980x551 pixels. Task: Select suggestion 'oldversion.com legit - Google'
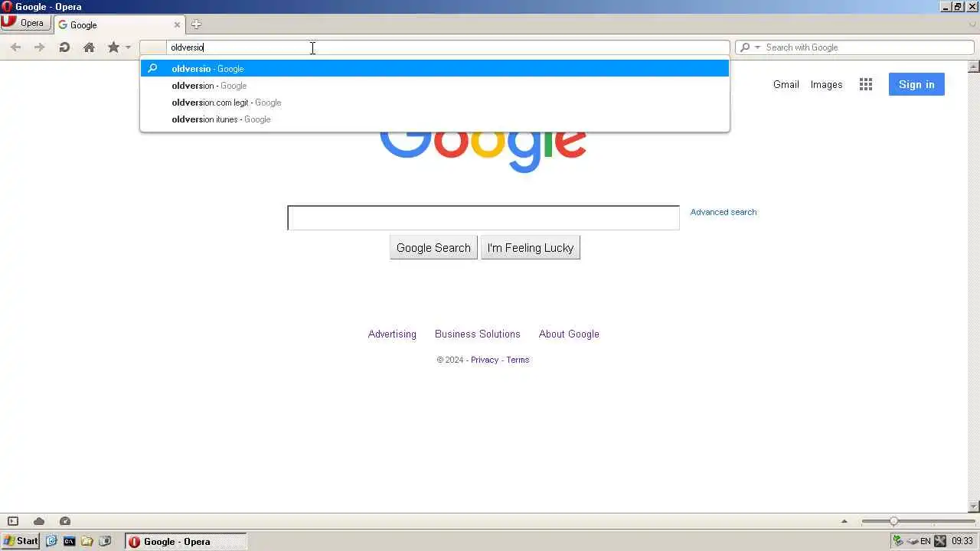tap(435, 103)
